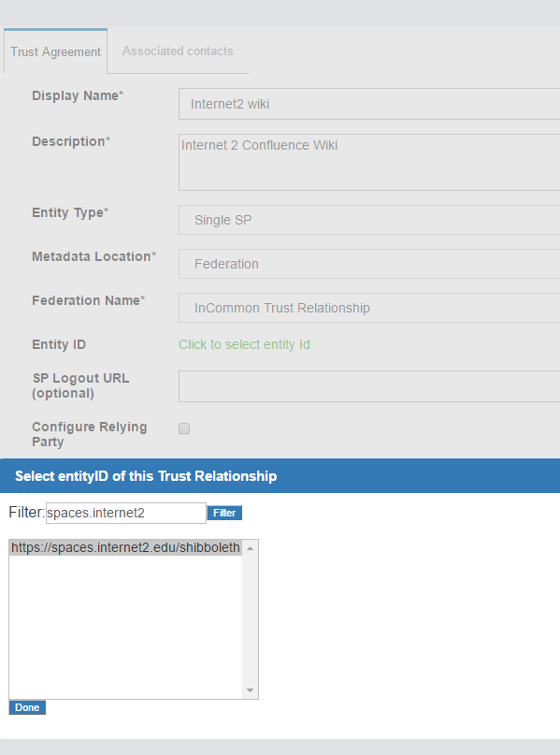Click the SP Logout URL input field

pyautogui.click(x=369, y=386)
